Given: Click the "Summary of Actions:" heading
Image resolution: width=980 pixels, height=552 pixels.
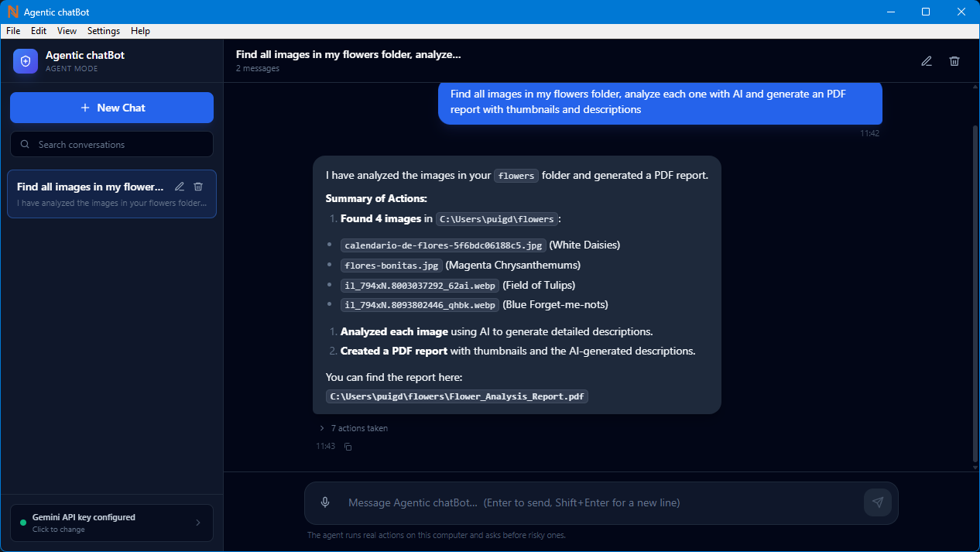Looking at the screenshot, I should pyautogui.click(x=376, y=199).
